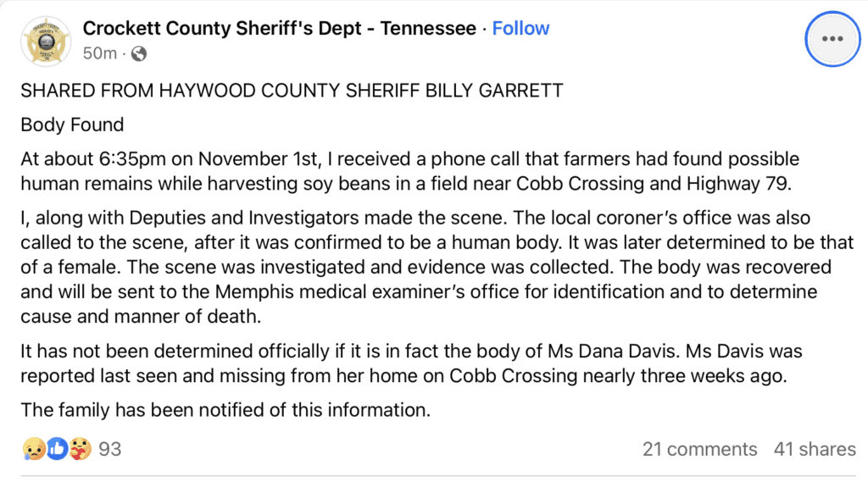Screen dimensions: 868x482
Task: Click the 50m post timestamp
Action: pyautogui.click(x=100, y=53)
